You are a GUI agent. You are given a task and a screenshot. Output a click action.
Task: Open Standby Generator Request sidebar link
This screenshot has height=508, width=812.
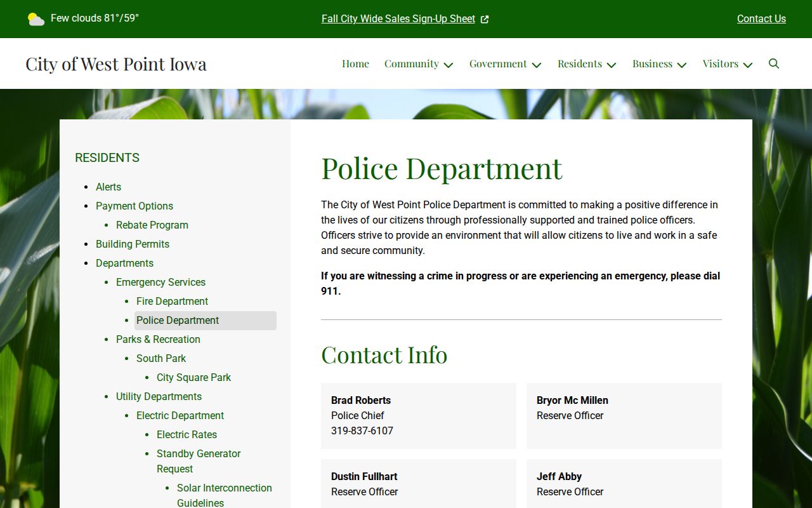199,461
